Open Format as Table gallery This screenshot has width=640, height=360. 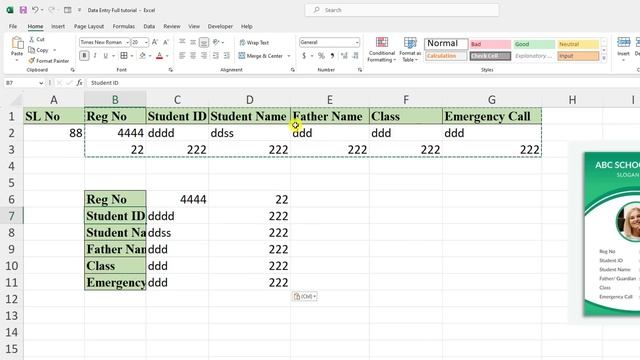(x=410, y=49)
